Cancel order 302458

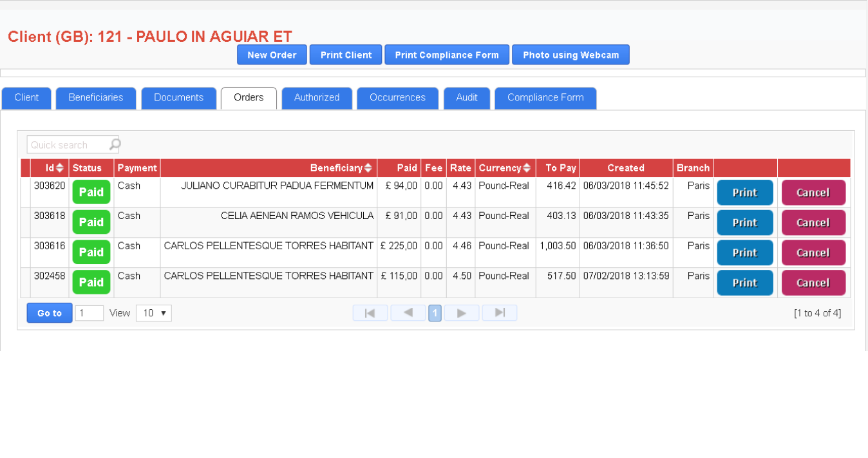click(x=813, y=283)
